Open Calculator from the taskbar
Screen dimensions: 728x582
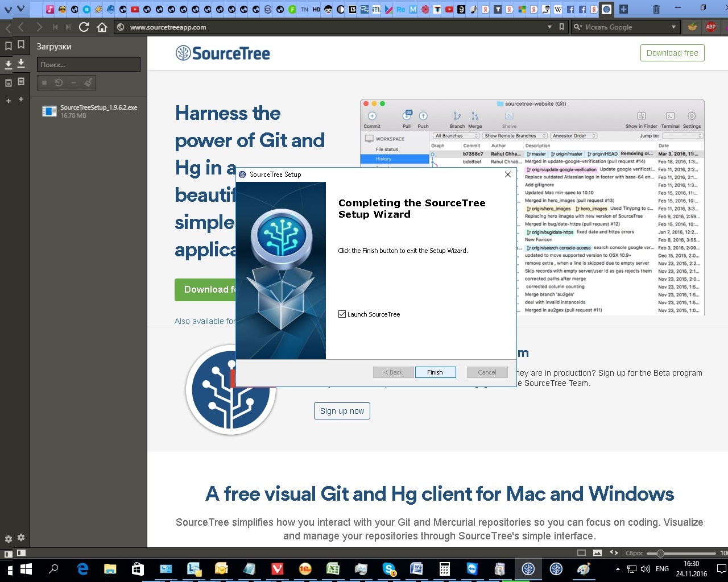[x=444, y=569]
